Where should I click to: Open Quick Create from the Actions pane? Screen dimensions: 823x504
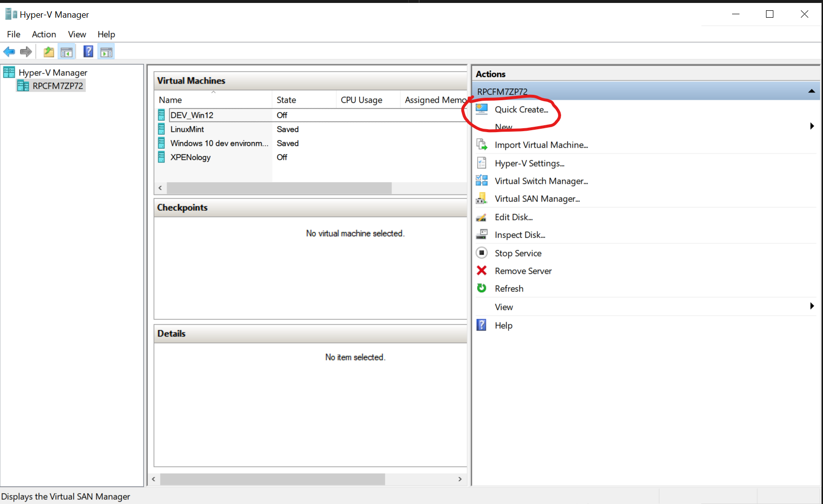click(522, 110)
